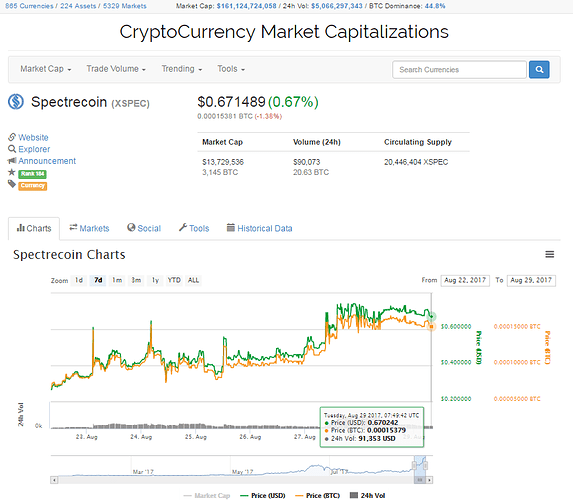
Task: Click the navigator right scroll arrow
Action: (430, 480)
